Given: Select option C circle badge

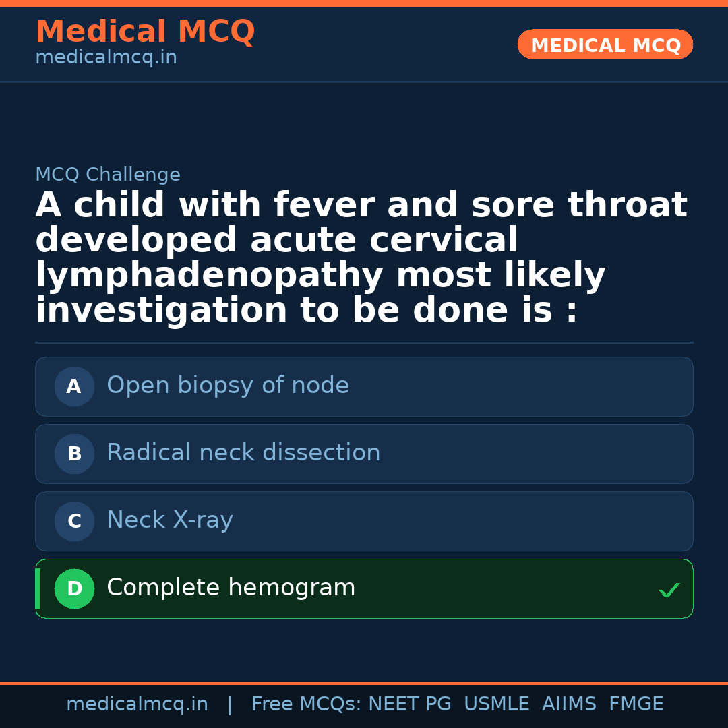Looking at the screenshot, I should (x=74, y=521).
